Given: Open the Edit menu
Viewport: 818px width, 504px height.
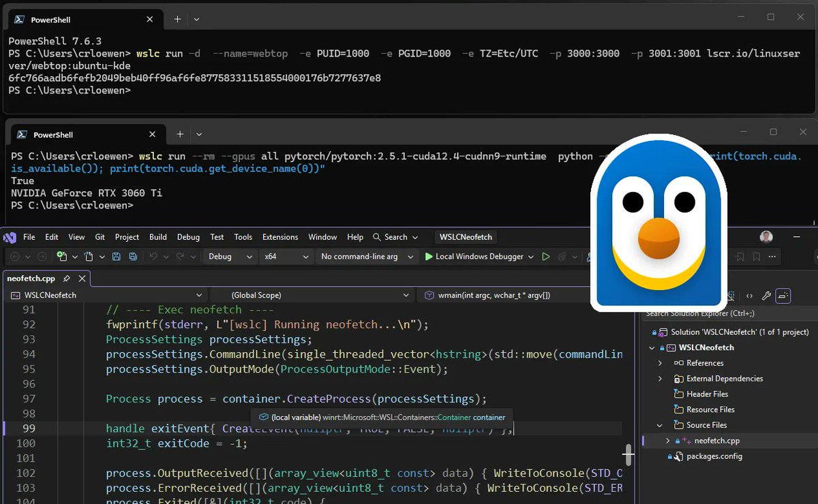Looking at the screenshot, I should tap(52, 237).
